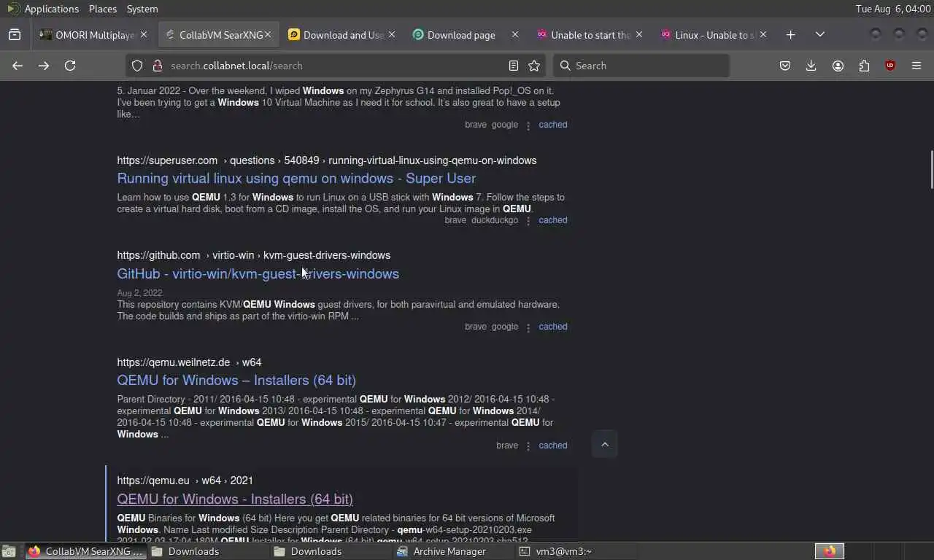Open qemu.eu QEMU for Windows Installers result
The image size is (934, 560).
point(235,499)
